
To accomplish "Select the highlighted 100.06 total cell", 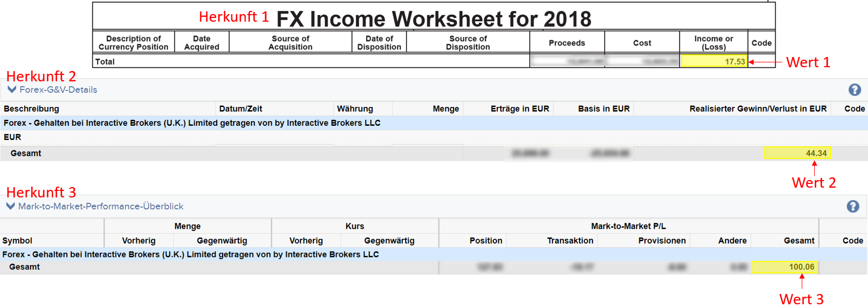I will [x=785, y=267].
